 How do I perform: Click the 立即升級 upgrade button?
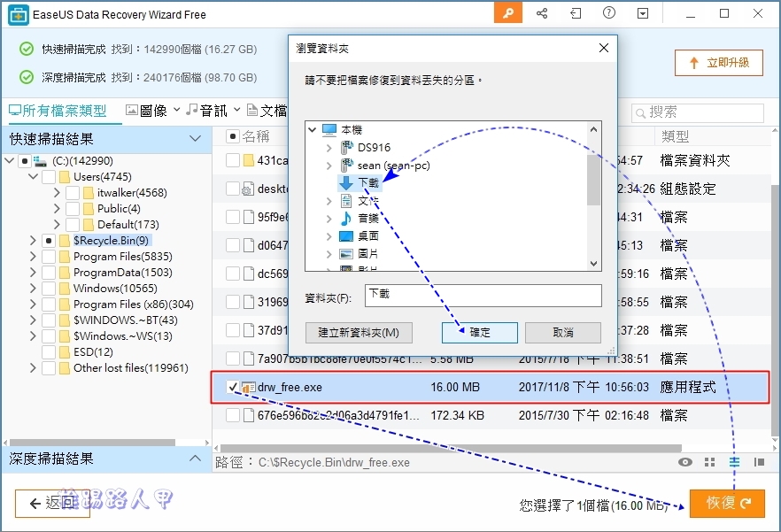[719, 63]
